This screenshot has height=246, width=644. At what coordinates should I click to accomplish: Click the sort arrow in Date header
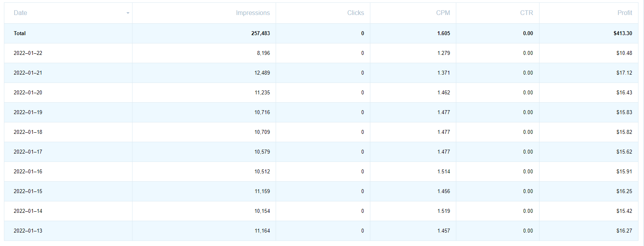pyautogui.click(x=128, y=13)
